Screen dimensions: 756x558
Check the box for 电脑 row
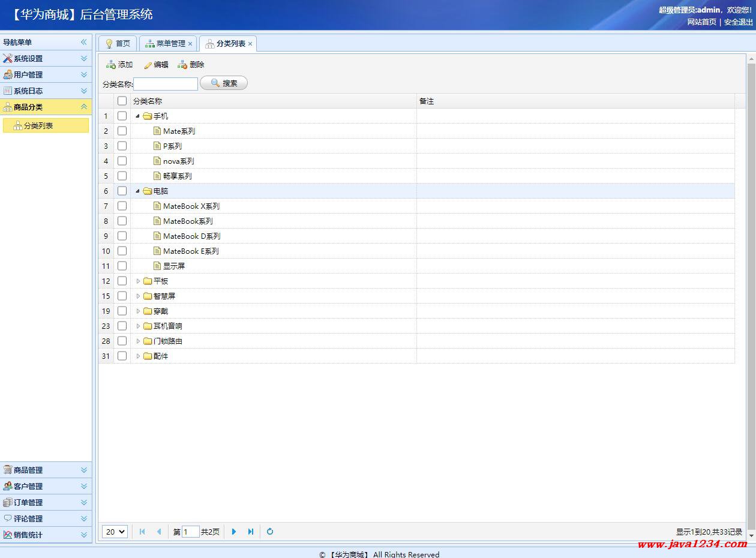[x=122, y=191]
